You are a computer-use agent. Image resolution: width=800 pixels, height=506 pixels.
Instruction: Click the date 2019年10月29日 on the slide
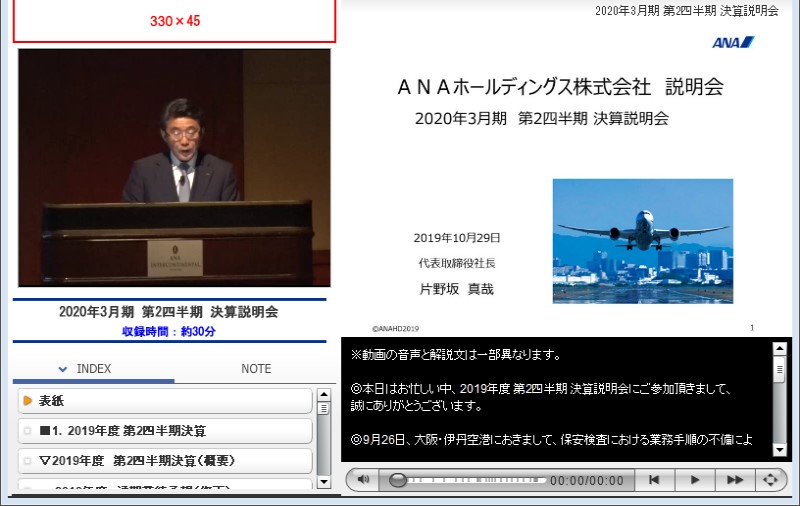[x=457, y=238]
